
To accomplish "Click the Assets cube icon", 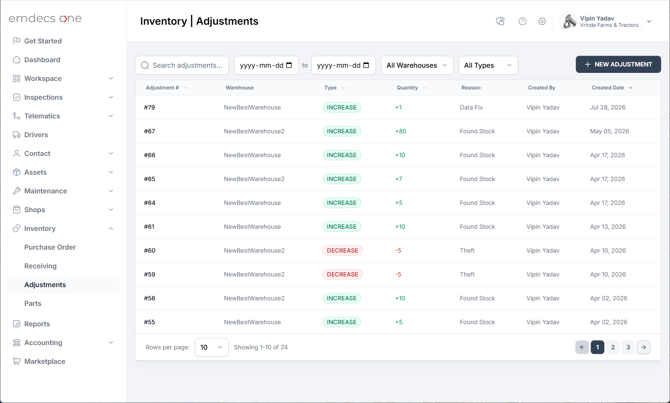I will click(x=16, y=172).
